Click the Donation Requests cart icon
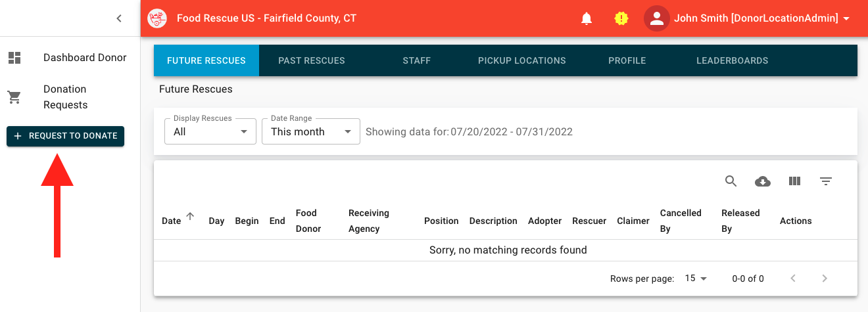 coord(14,97)
